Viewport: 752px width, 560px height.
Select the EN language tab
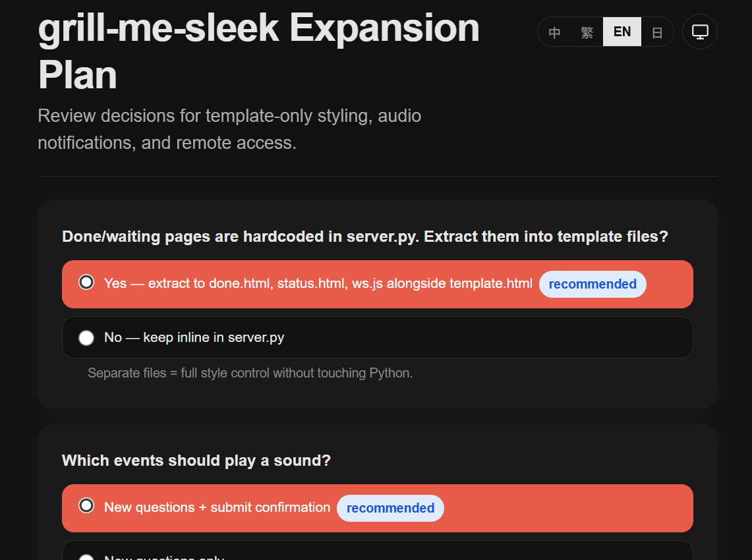[x=622, y=32]
